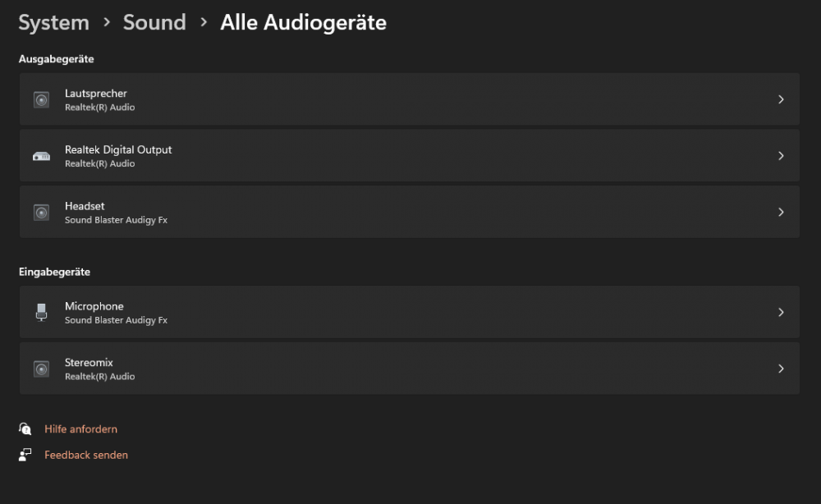Click the Headset speaker icon
The image size is (821, 504).
[41, 213]
